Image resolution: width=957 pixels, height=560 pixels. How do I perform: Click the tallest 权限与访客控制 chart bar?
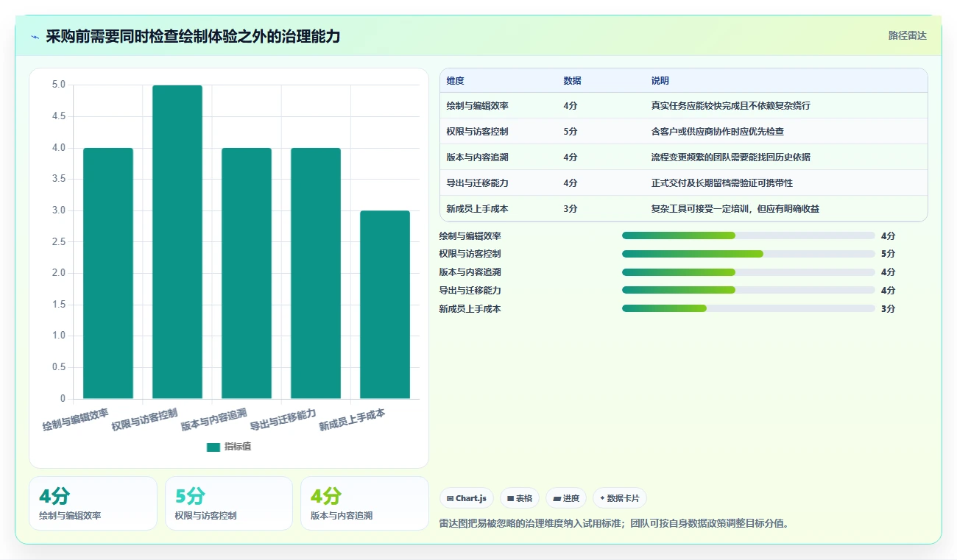pos(177,242)
